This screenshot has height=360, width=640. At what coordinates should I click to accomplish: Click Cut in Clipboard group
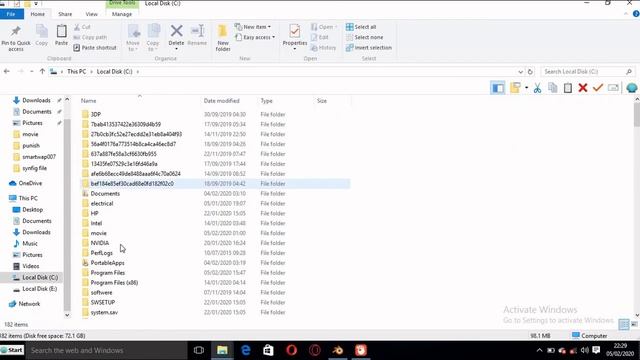click(x=82, y=27)
